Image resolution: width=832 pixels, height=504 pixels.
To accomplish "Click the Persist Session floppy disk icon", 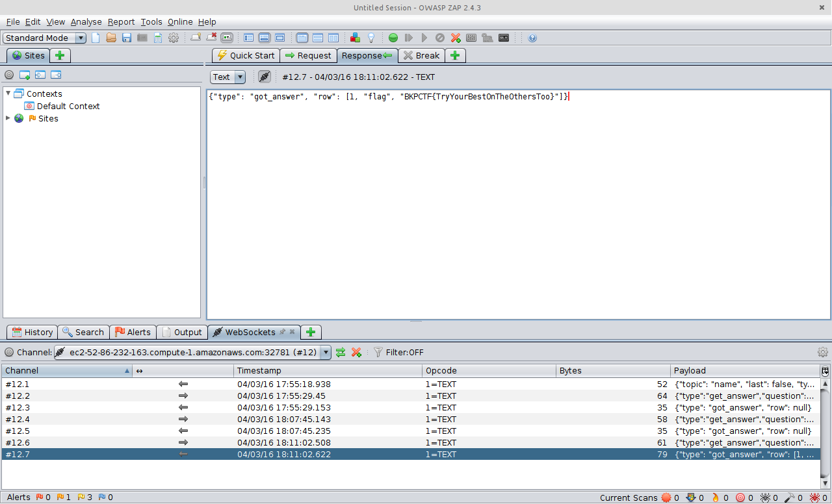I will click(x=127, y=38).
